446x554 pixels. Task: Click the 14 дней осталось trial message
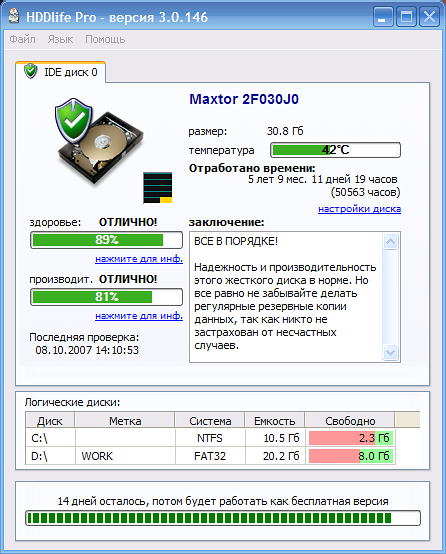(x=223, y=501)
